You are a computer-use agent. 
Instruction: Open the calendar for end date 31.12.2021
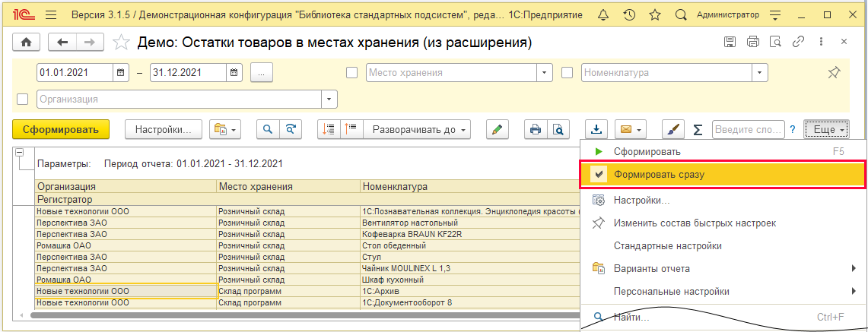234,72
